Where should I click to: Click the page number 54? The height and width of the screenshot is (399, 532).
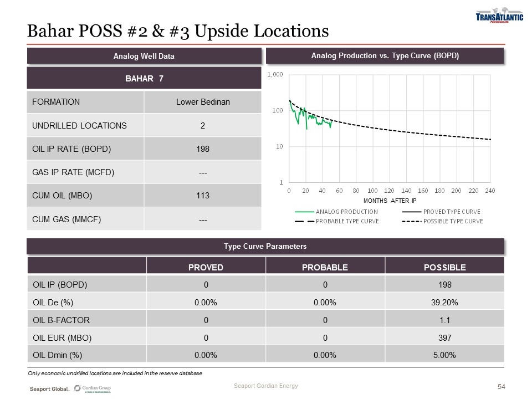[501, 386]
